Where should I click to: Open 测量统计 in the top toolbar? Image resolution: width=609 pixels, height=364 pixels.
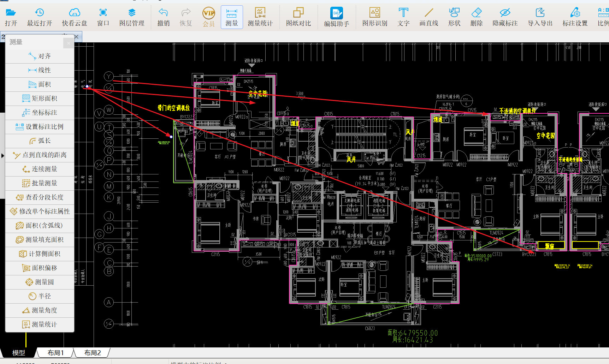260,17
